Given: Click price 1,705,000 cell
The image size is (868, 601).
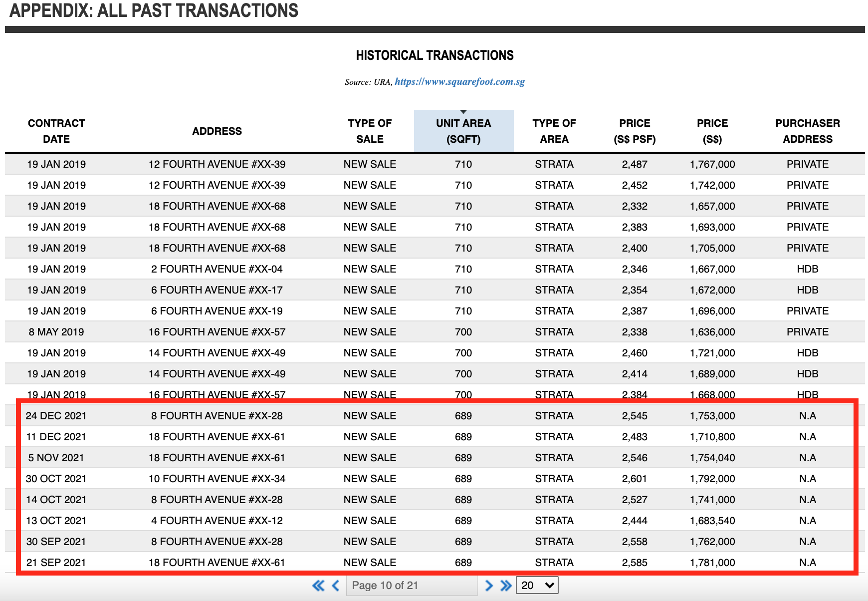Looking at the screenshot, I should 712,248.
